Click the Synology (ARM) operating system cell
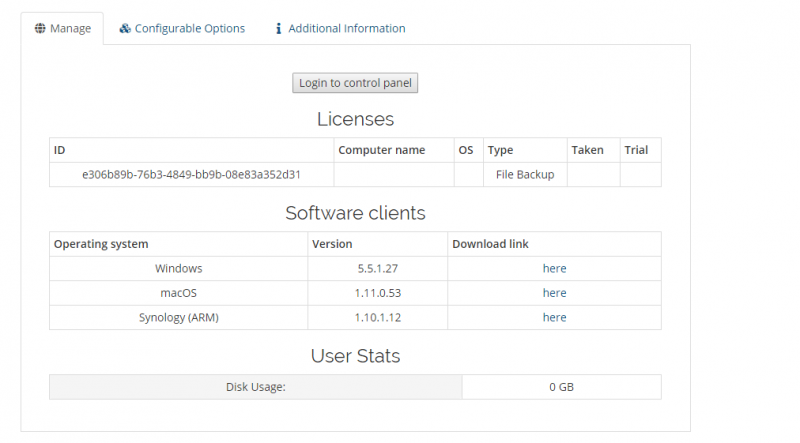800x443 pixels. [179, 317]
